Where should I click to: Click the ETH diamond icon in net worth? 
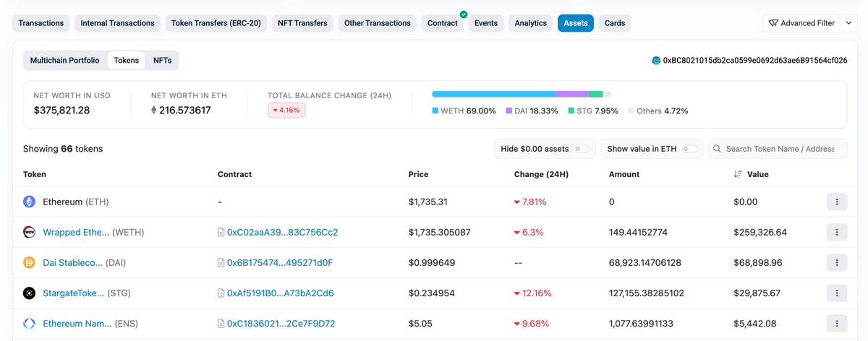[x=153, y=111]
